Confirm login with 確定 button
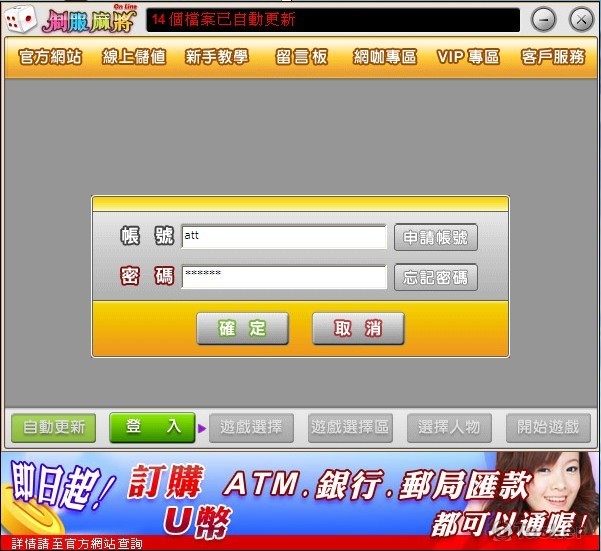Viewport: 601px width, 551px height. pos(242,328)
